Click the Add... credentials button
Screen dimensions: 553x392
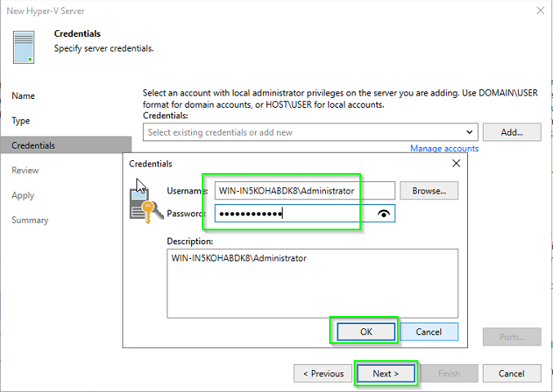tap(511, 132)
